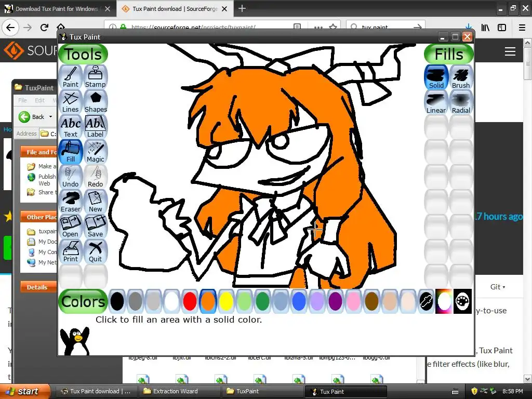Image resolution: width=532 pixels, height=399 pixels.
Task: Save the current drawing
Action: click(96, 227)
